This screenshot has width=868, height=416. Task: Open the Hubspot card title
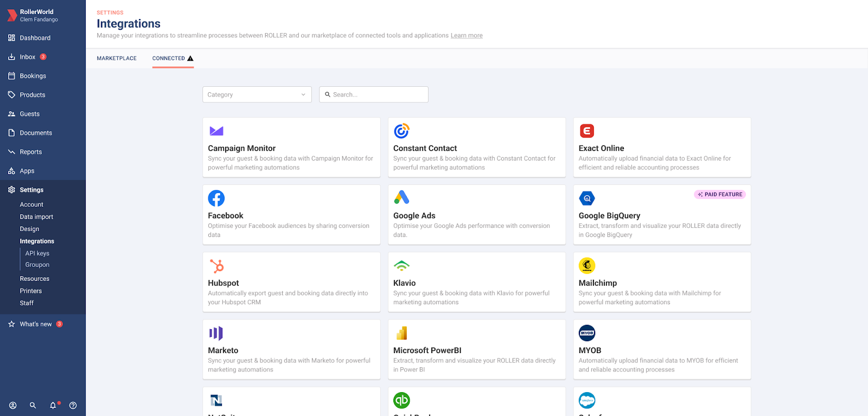pyautogui.click(x=223, y=283)
